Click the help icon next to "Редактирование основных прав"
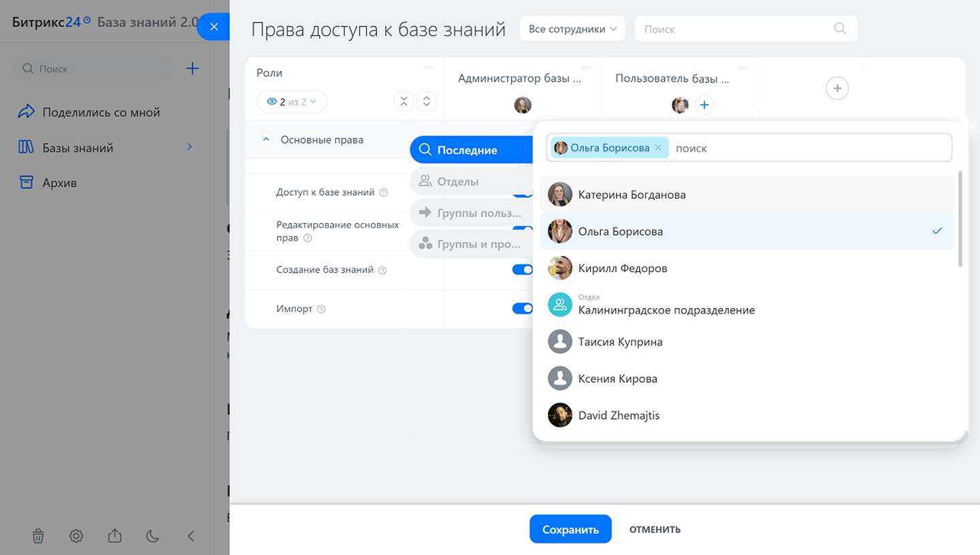Screen dimensions: 980x555 click(308, 239)
